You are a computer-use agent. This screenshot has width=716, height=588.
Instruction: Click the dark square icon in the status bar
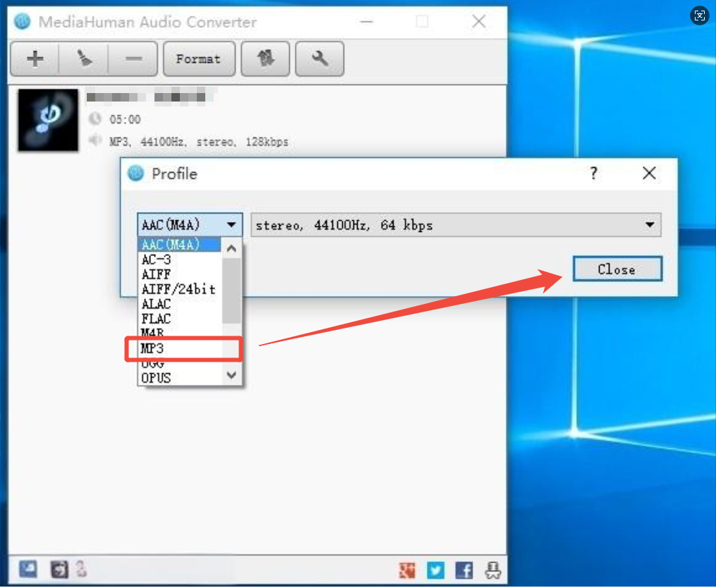click(x=59, y=569)
